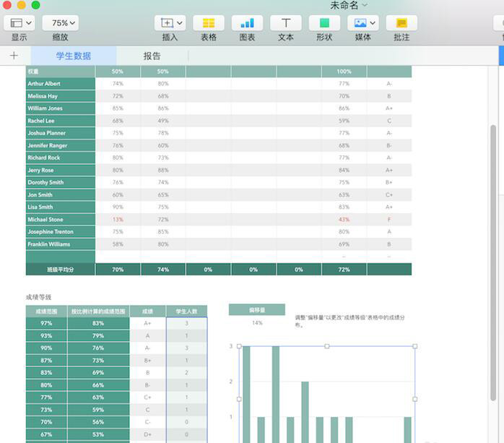The width and height of the screenshot is (504, 443).
Task: Click the 14% offset value cell
Action: [257, 323]
